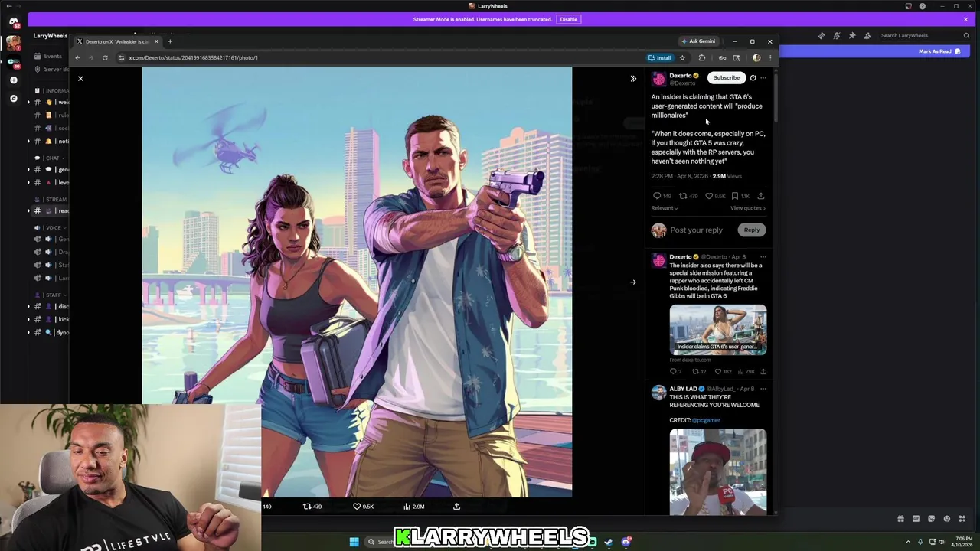Show hidden tray icons chevron
Screen dimensions: 980x551
(908, 542)
